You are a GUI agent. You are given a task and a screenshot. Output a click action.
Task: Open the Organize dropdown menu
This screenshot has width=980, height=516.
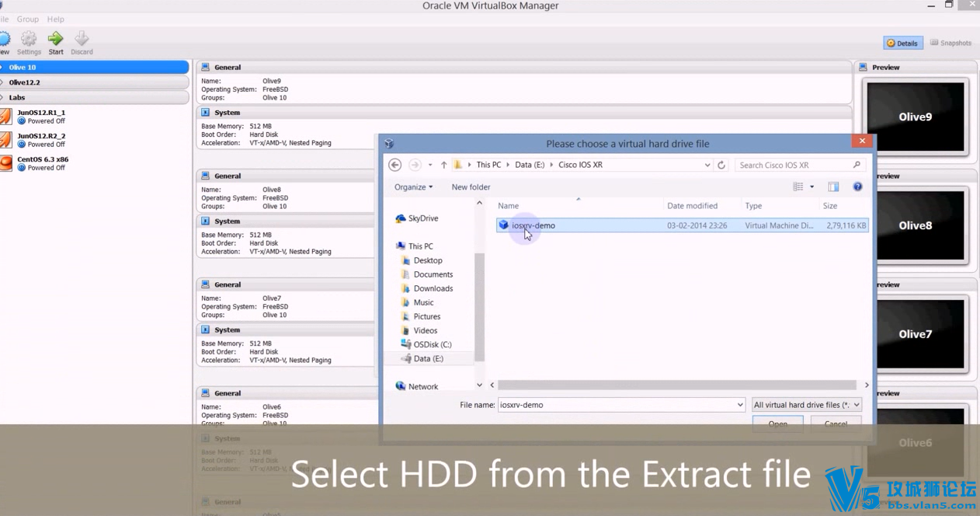(x=413, y=187)
